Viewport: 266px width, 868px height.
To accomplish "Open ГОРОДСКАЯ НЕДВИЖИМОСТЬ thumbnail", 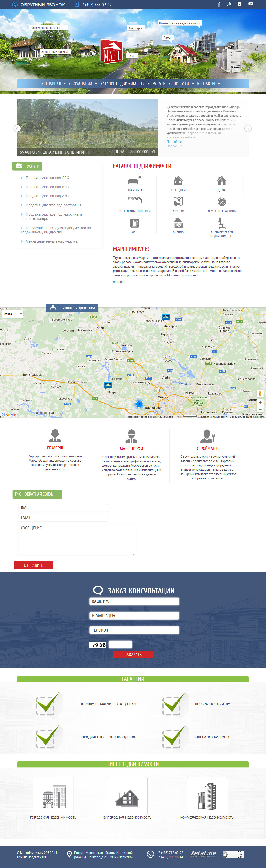I will 53,796.
